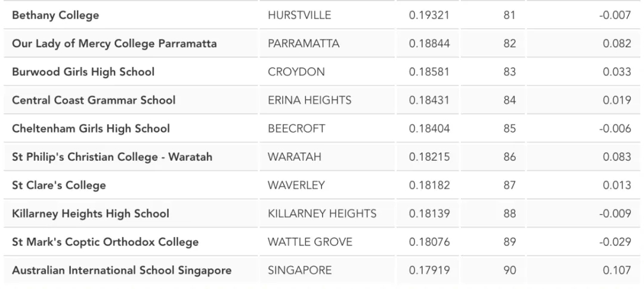Viewport: 644px width, 289px height.
Task: Click St Mark's Coptic Orthodox College
Action: (x=105, y=242)
